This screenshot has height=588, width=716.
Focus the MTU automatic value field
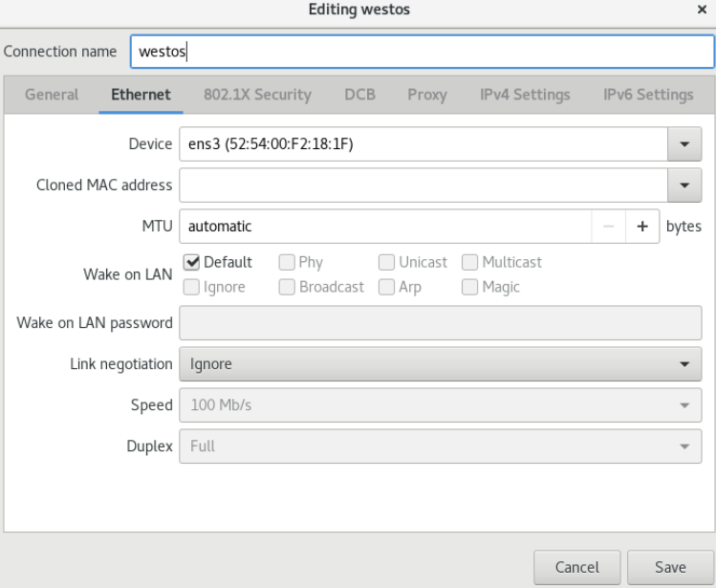click(x=385, y=227)
